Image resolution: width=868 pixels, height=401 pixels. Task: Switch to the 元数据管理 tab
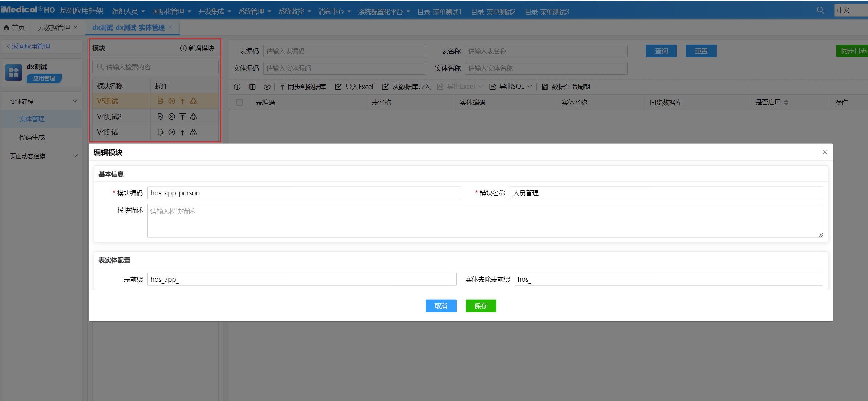tap(54, 28)
